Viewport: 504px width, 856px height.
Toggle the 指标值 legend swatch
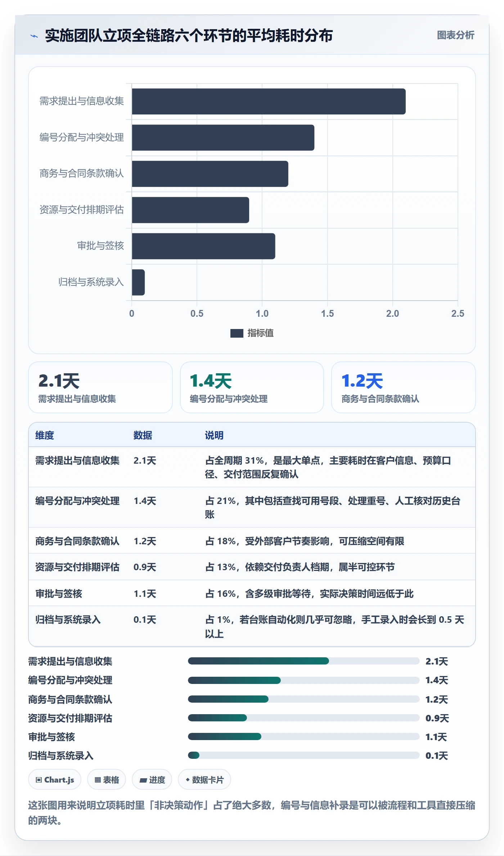point(237,333)
